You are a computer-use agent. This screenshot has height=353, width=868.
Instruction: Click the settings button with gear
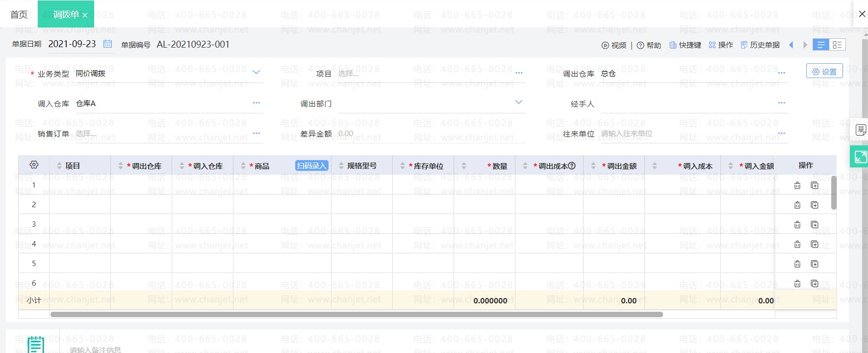click(x=824, y=71)
